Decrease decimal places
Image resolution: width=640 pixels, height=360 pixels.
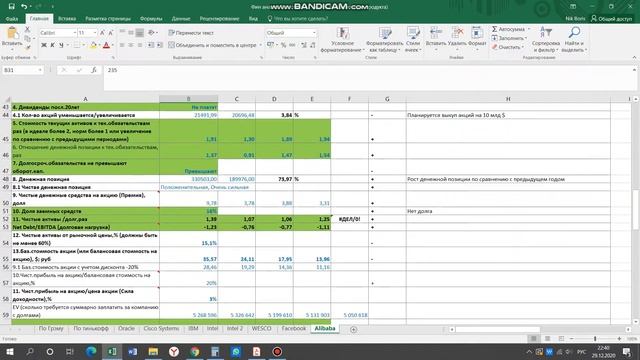pyautogui.click(x=313, y=45)
